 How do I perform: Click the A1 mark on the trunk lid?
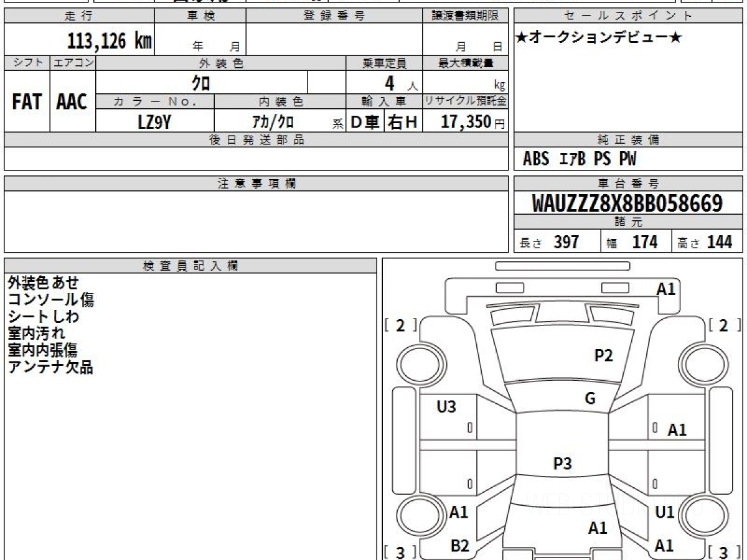coord(598,528)
